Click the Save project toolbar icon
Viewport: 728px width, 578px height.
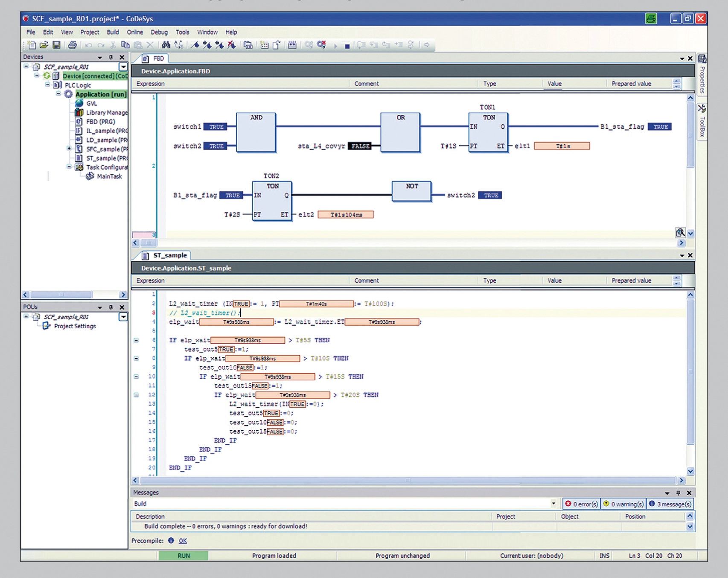tap(56, 45)
